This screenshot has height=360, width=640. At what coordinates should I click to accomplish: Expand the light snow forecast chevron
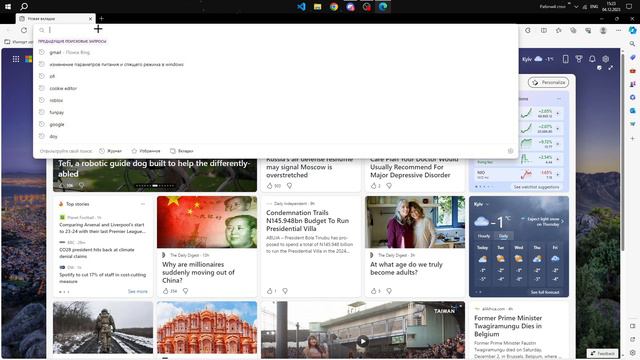click(x=562, y=222)
